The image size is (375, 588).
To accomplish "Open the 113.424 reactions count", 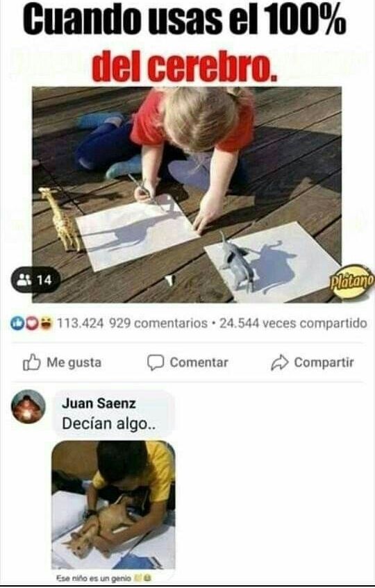I will (81, 324).
